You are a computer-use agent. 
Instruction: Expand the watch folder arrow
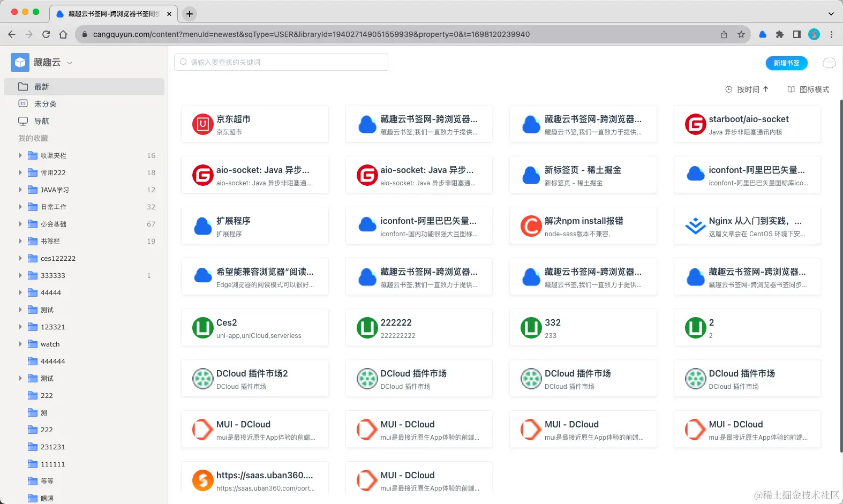(x=20, y=344)
